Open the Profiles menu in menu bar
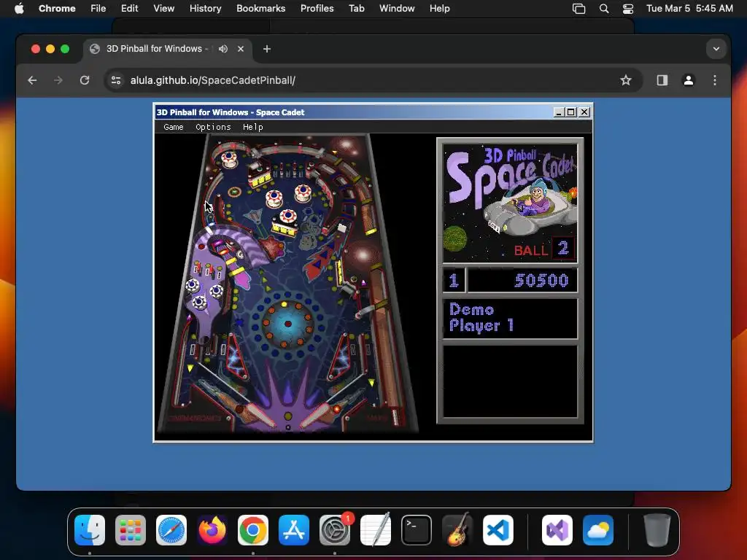Image resolution: width=747 pixels, height=560 pixels. click(317, 9)
